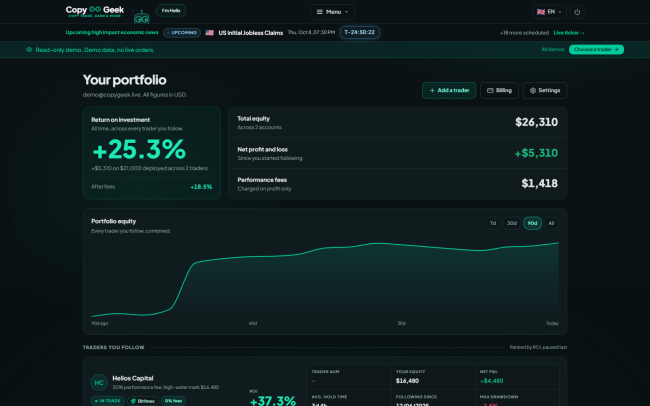650x406 pixels.
Task: Click the 'I'm Helix' speech bubble
Action: [x=171, y=10]
